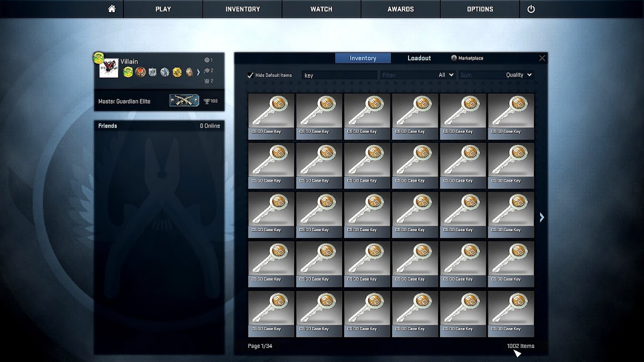Click the key search input field

point(340,74)
